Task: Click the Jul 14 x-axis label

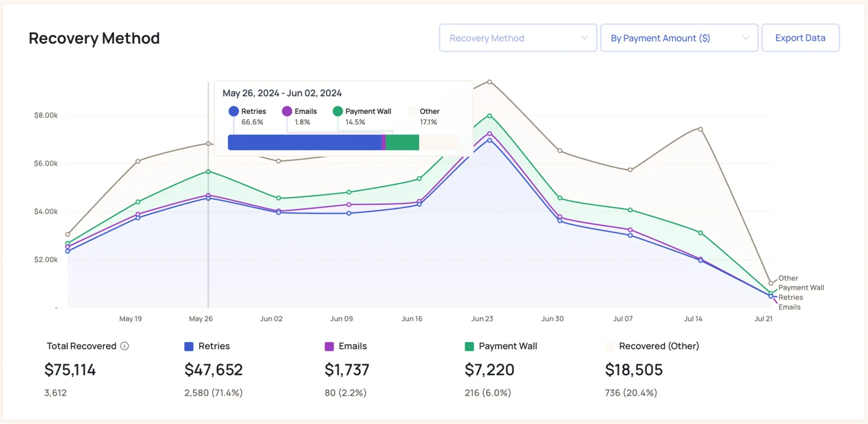Action: [x=693, y=319]
